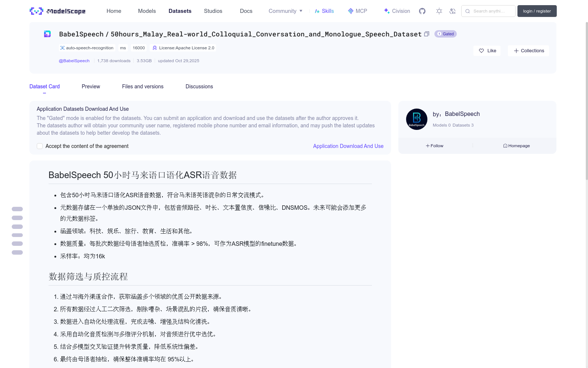Click the BabelSpeech avatar image
Screen dimensions: 588x368
coord(416,119)
